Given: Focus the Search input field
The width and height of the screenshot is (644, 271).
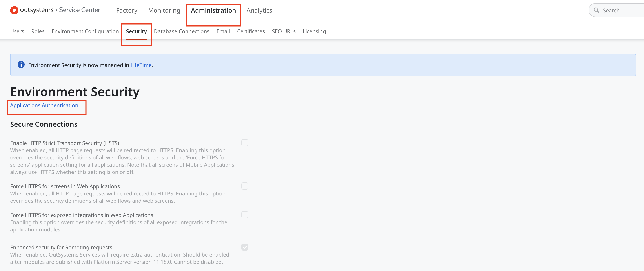Looking at the screenshot, I should click(x=620, y=10).
